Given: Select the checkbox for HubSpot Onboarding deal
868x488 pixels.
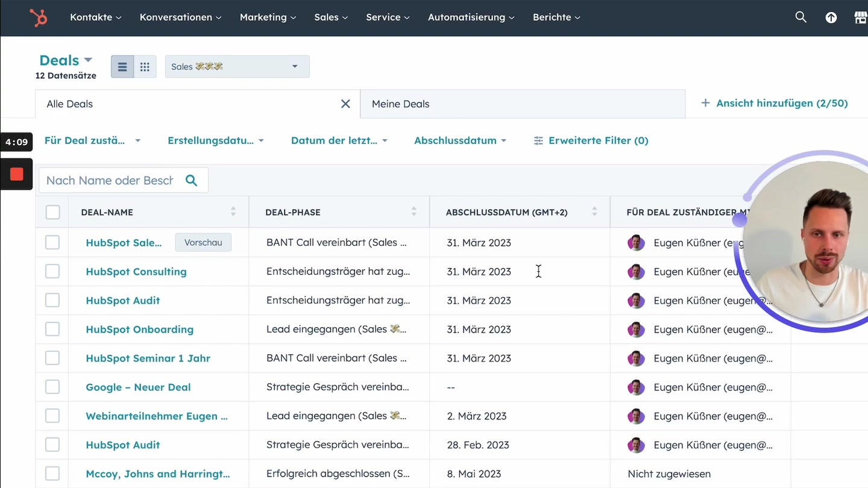Looking at the screenshot, I should [52, 329].
